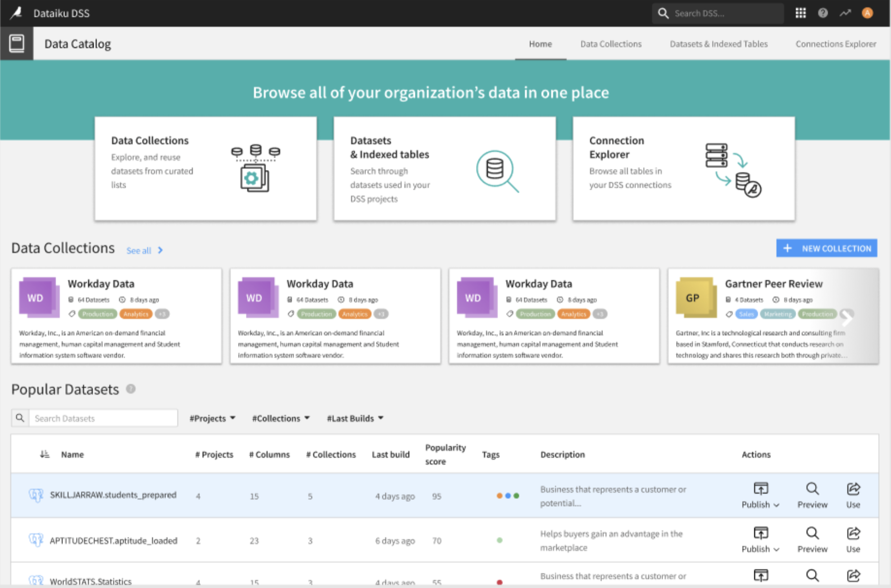Click the magnifier in Search DSS
Viewport: 891px width, 588px height.
coord(663,13)
